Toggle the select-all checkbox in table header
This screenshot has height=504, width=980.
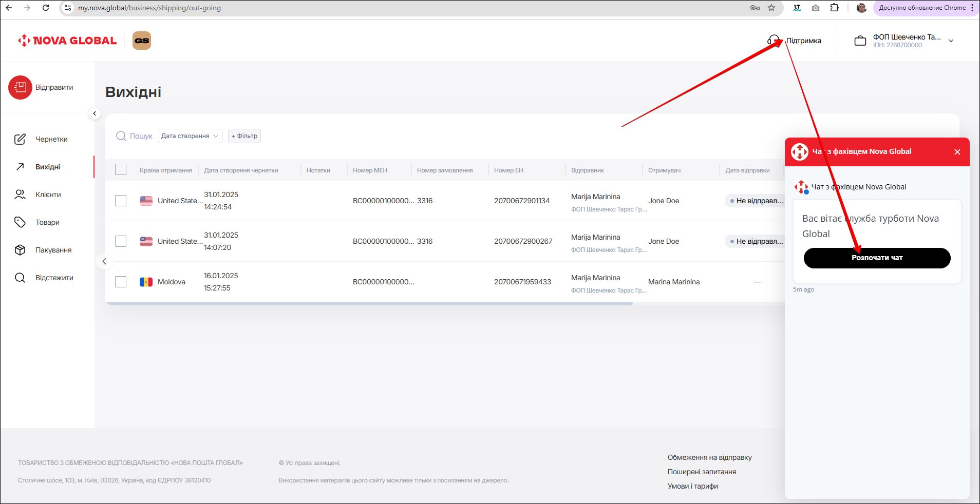point(121,170)
